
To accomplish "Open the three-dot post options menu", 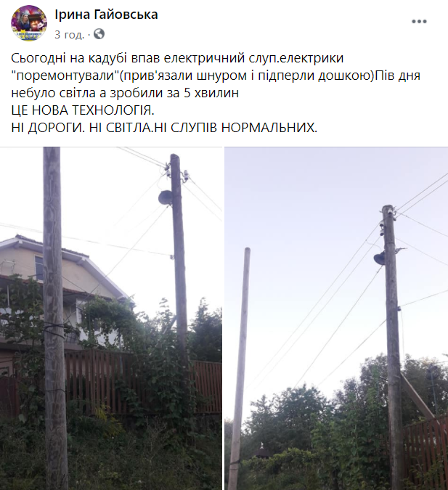I will coord(419,22).
